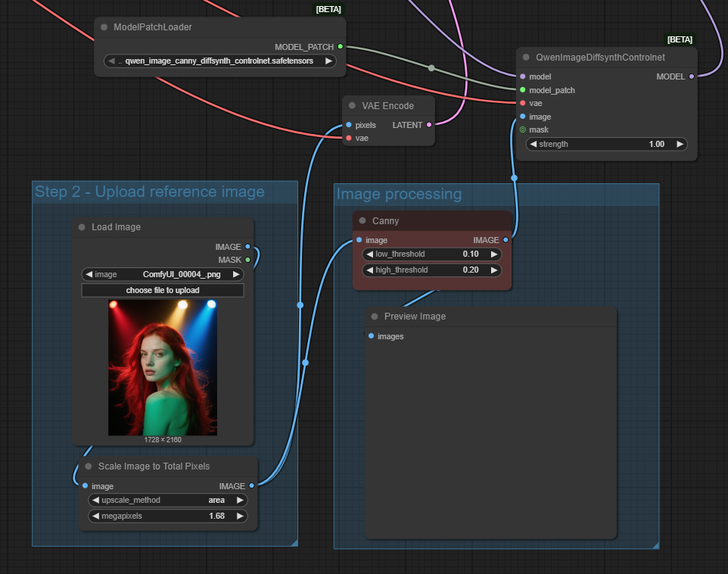728x574 pixels.
Task: Increase low_threshold with its right arrow
Action: point(494,254)
